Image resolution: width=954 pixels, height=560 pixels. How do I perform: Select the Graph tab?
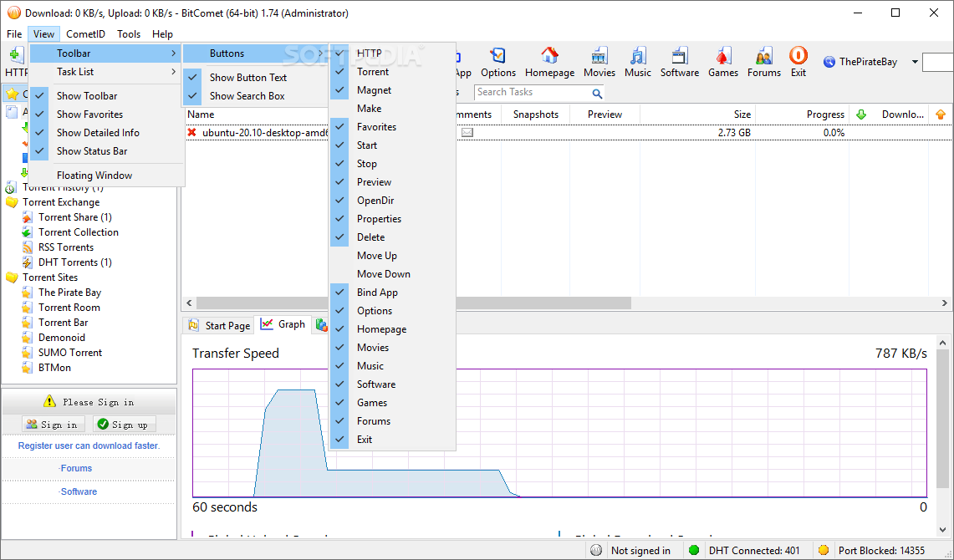283,324
